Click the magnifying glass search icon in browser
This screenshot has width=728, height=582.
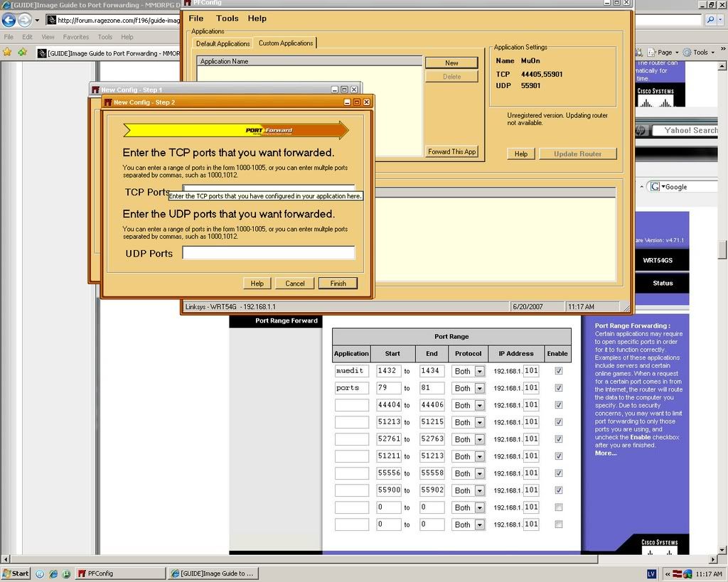710,20
